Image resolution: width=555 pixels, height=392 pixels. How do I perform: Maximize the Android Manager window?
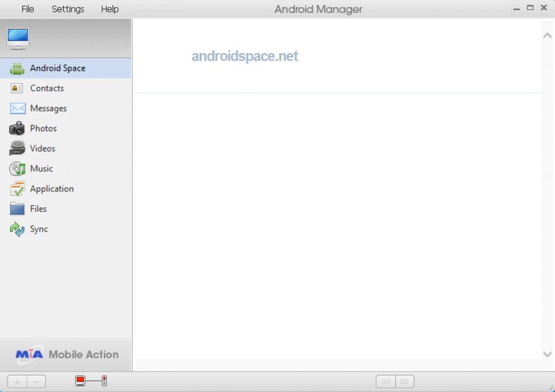(x=530, y=8)
